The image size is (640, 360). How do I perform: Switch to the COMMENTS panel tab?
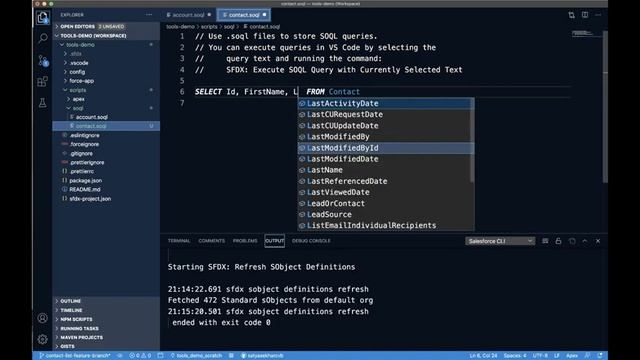coord(211,241)
